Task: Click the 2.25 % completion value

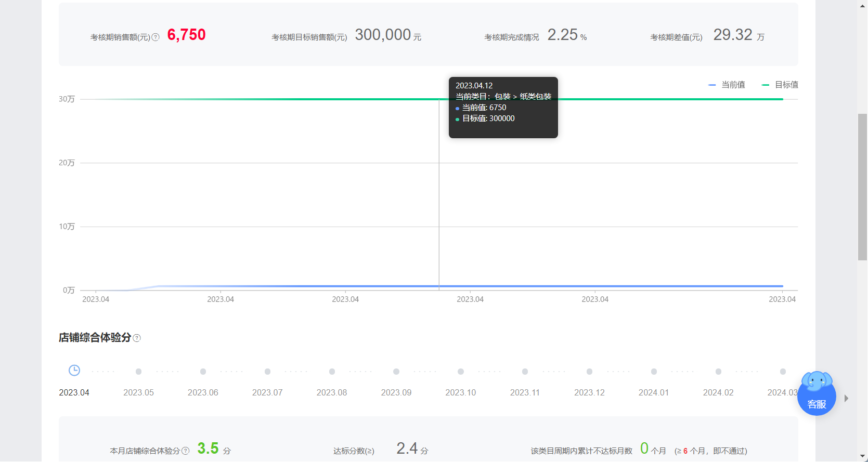Action: [567, 35]
